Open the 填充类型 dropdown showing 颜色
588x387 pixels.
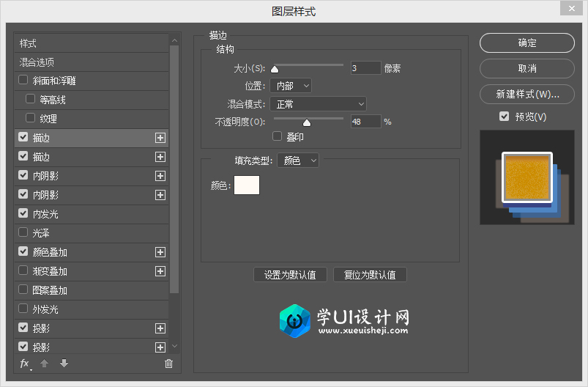coord(298,161)
